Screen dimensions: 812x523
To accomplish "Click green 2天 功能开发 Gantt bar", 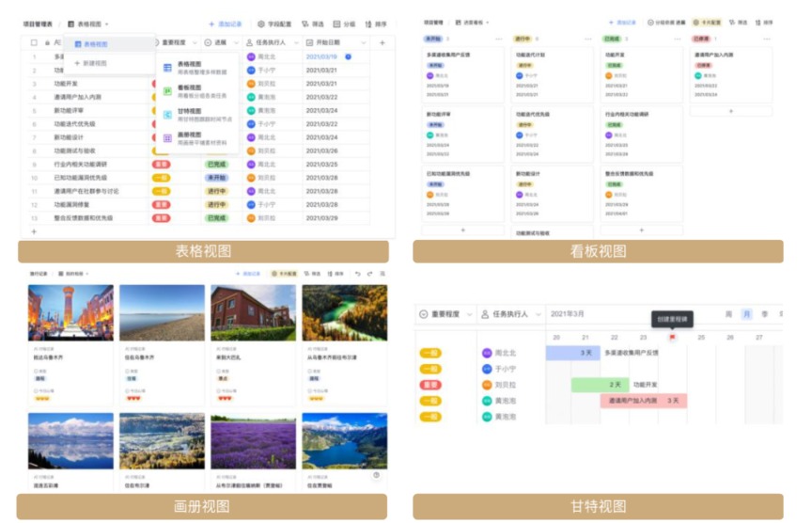I will pos(601,385).
